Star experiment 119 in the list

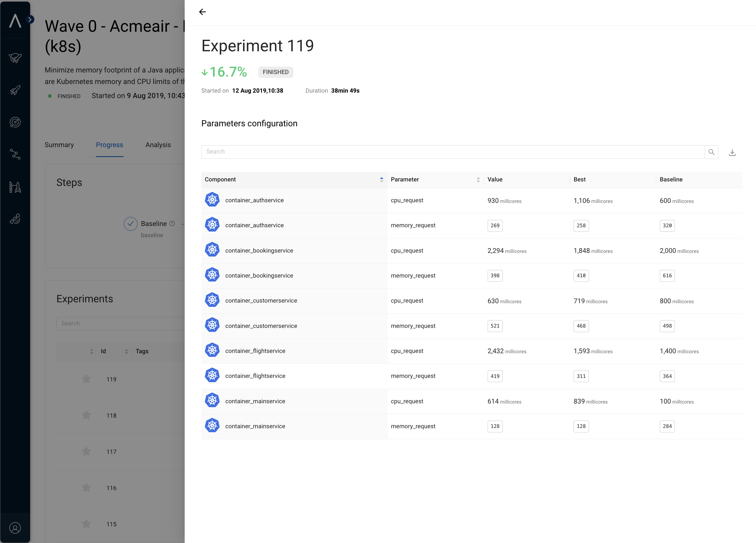click(x=86, y=379)
